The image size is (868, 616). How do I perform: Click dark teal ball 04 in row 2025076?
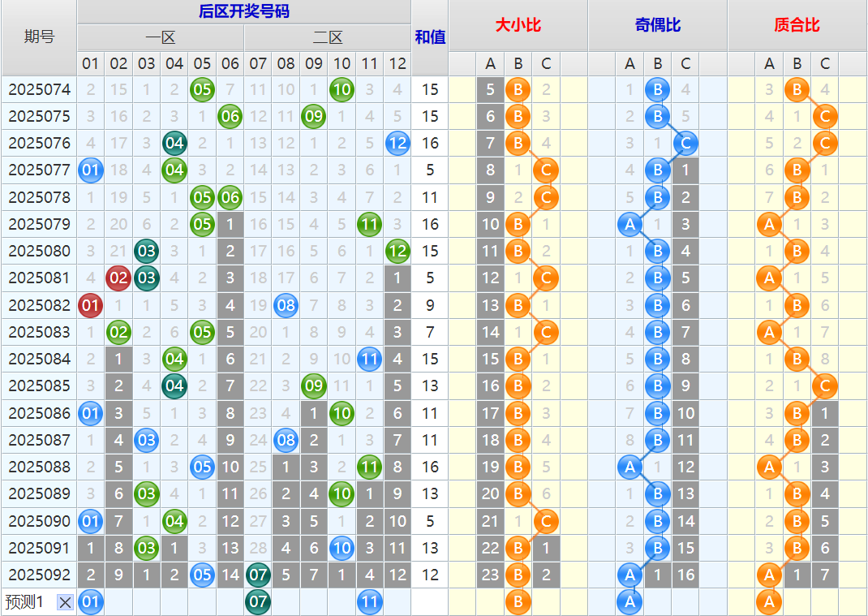point(174,143)
